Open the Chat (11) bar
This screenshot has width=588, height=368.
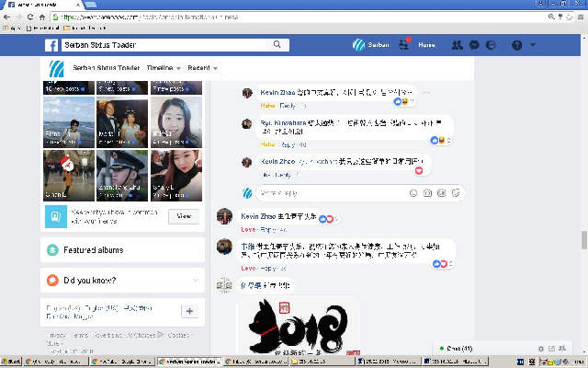[x=460, y=349]
